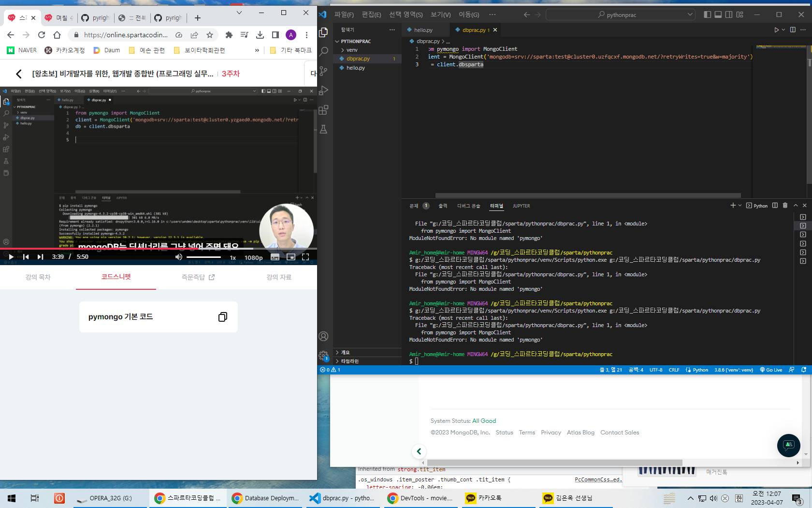Play the lecture video

coord(11,257)
